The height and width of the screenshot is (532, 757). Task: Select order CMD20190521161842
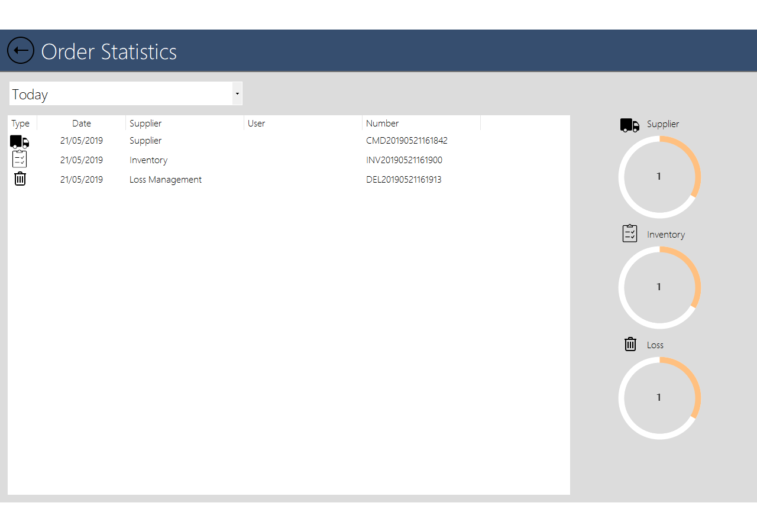coord(406,141)
